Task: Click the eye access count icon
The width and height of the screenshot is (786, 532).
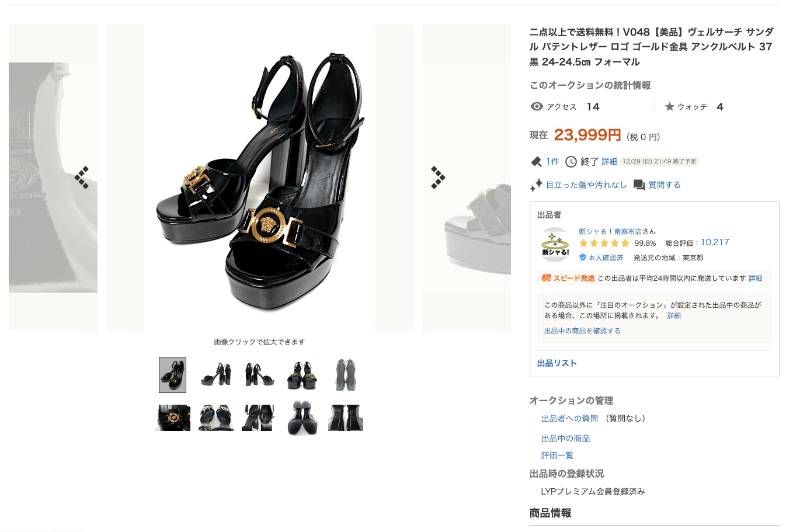Action: point(537,106)
